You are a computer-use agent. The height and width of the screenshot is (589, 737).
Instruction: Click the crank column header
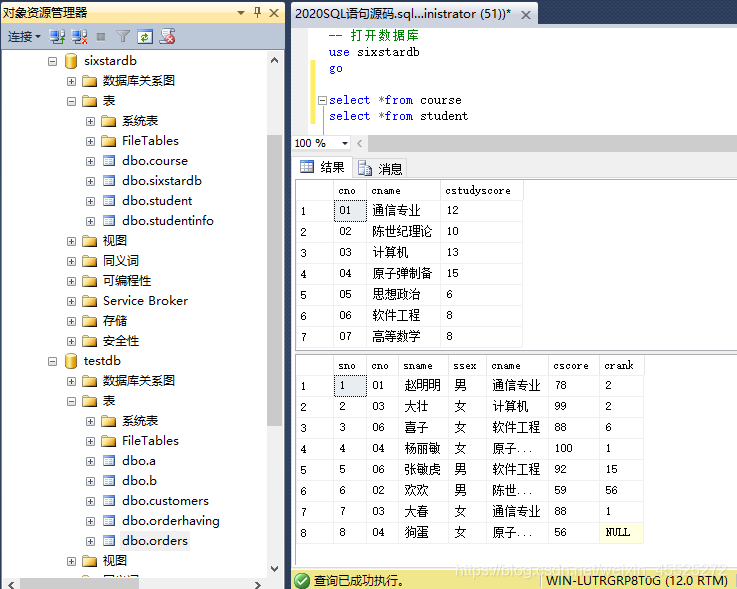tap(621, 366)
